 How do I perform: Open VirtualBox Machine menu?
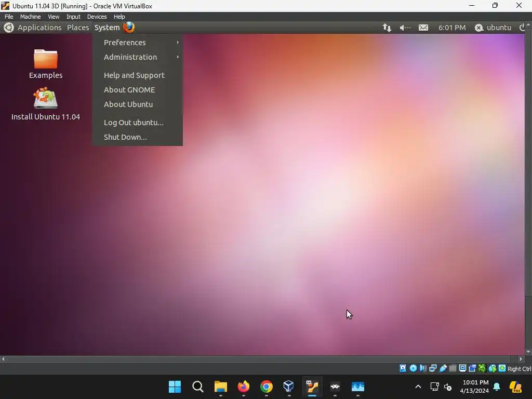30,17
